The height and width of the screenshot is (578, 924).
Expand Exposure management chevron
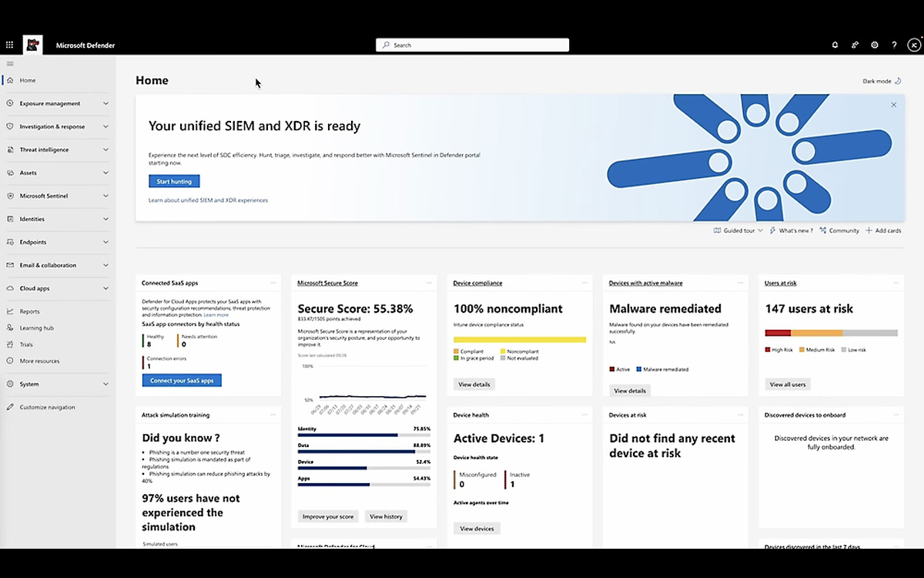pyautogui.click(x=105, y=103)
